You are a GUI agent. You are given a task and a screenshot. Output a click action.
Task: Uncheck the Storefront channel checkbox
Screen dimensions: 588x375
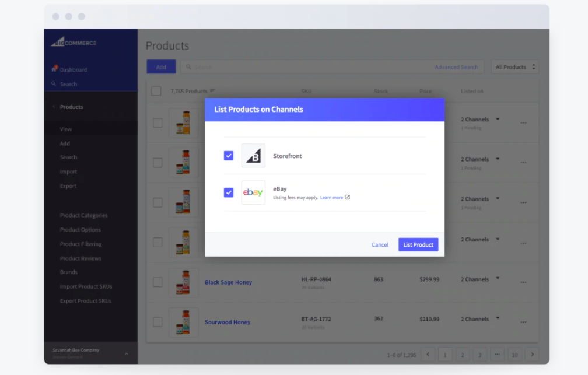click(x=229, y=156)
